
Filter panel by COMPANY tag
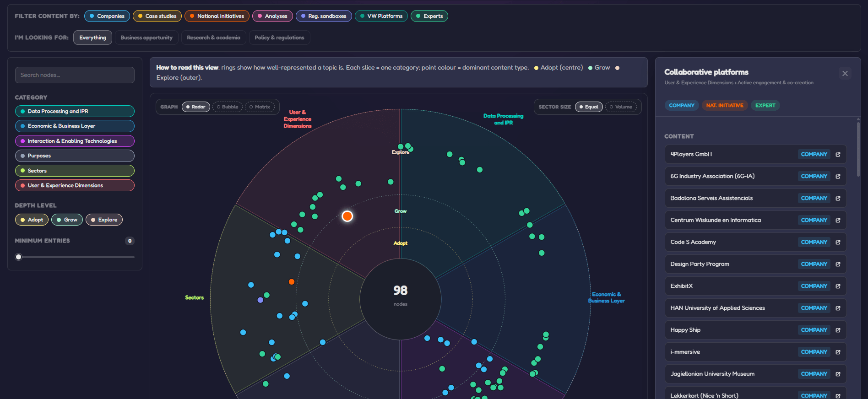tap(682, 105)
